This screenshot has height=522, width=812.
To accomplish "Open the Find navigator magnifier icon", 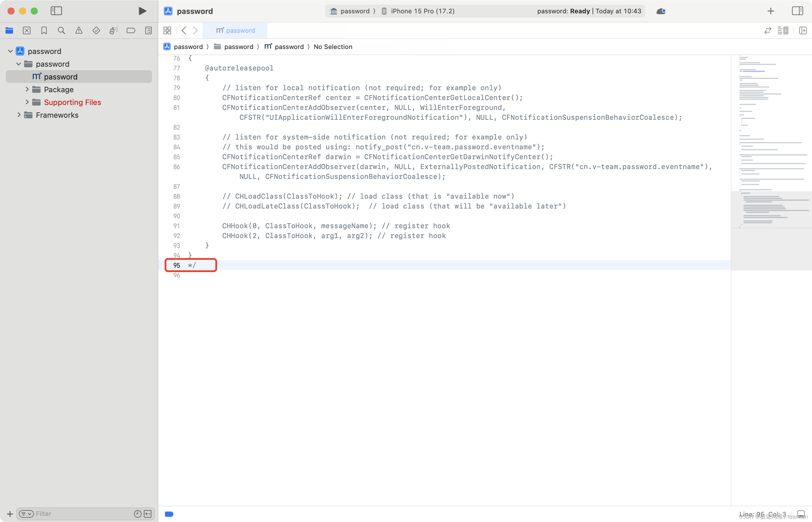I will coord(61,30).
